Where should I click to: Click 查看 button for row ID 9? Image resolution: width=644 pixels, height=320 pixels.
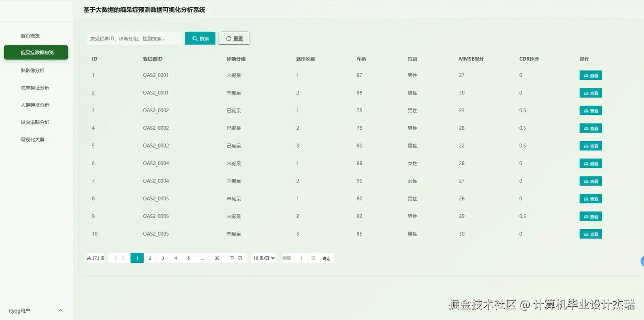coord(591,217)
